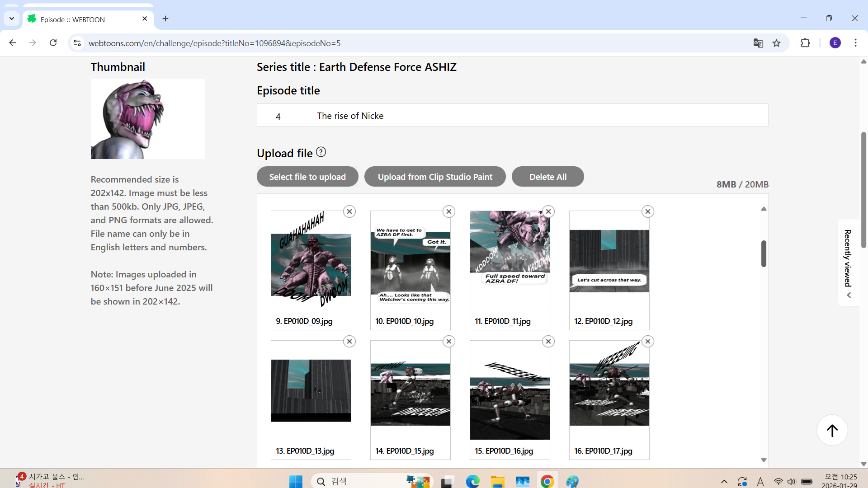Open the Google Translate page icon
Screen dimensions: 868x488
tap(758, 43)
